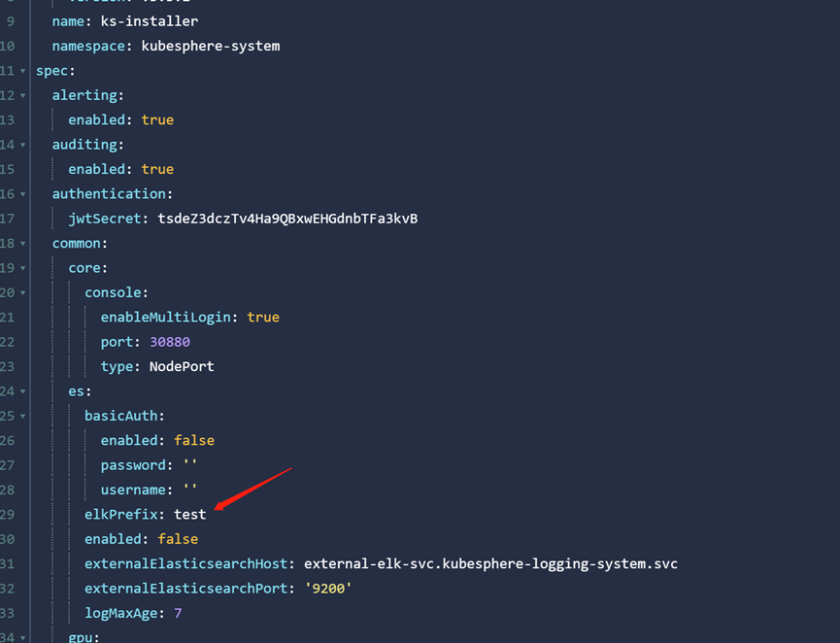Image resolution: width=840 pixels, height=643 pixels.
Task: Place cursor on auditing enabled true value
Action: coord(157,169)
